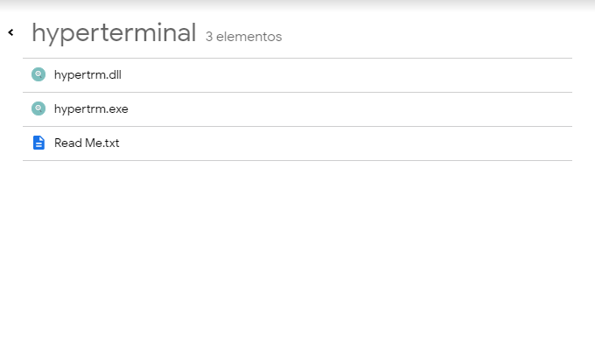Click the blue document icon for Read Me.txt
595x364 pixels.
click(38, 143)
